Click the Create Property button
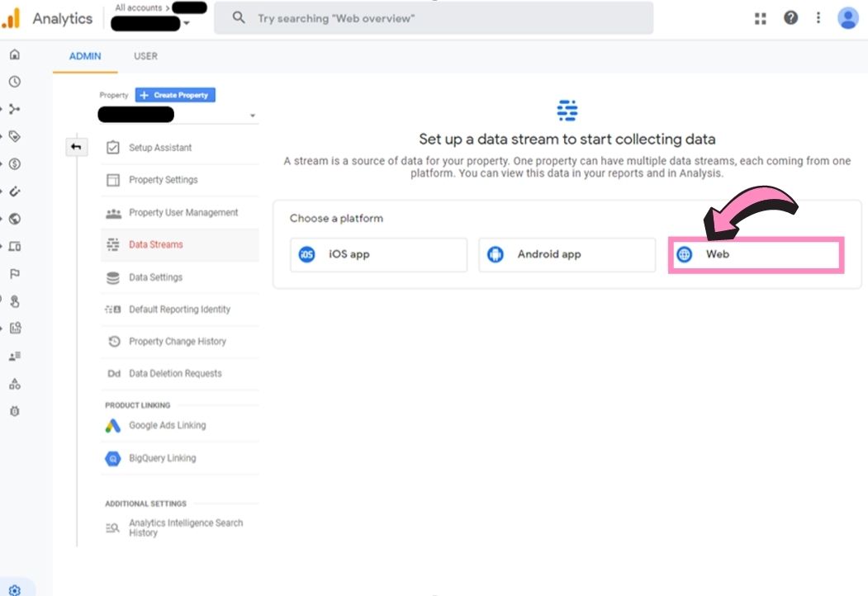 [175, 95]
